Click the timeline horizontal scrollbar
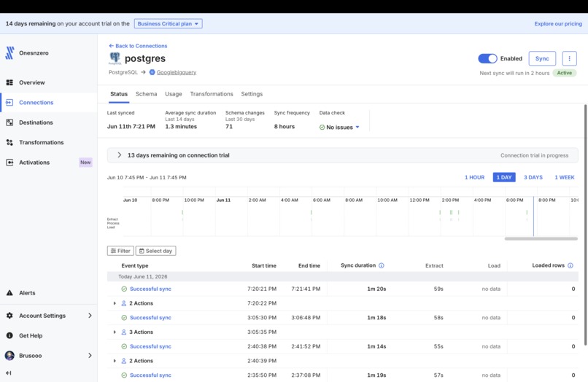The width and height of the screenshot is (588, 382). [541, 239]
